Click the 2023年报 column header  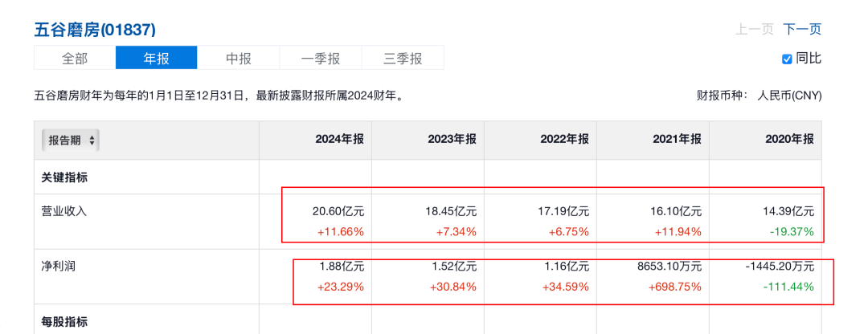click(452, 140)
